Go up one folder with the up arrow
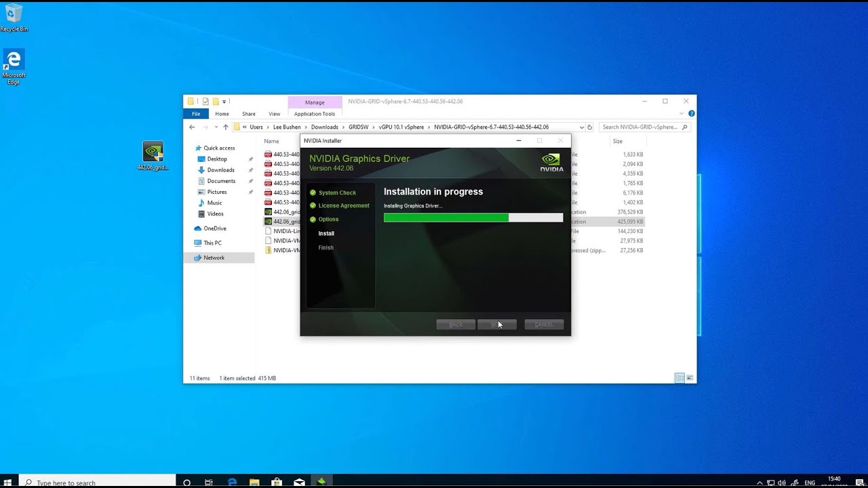 226,127
